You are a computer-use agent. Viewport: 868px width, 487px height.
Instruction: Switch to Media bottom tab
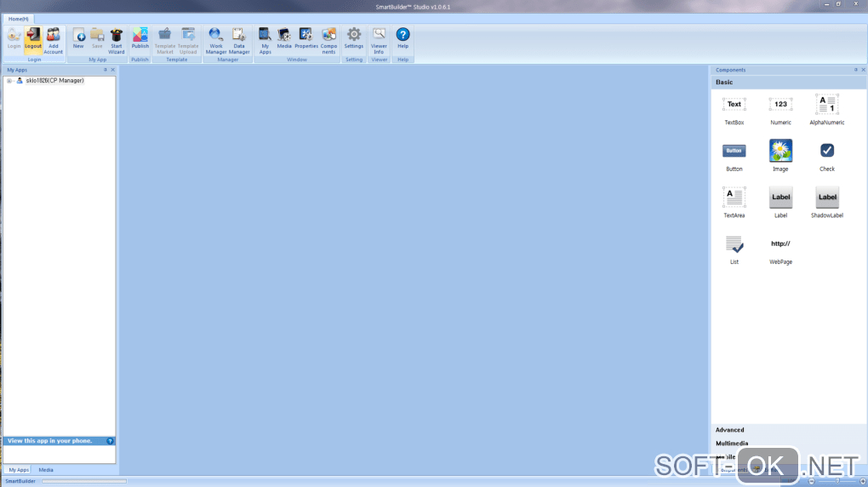point(46,470)
